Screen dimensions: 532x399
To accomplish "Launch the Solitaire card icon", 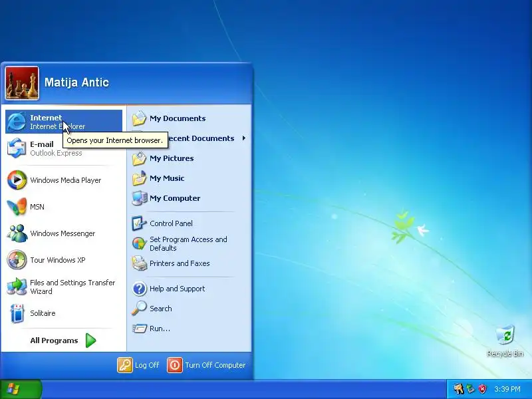I will point(17,313).
